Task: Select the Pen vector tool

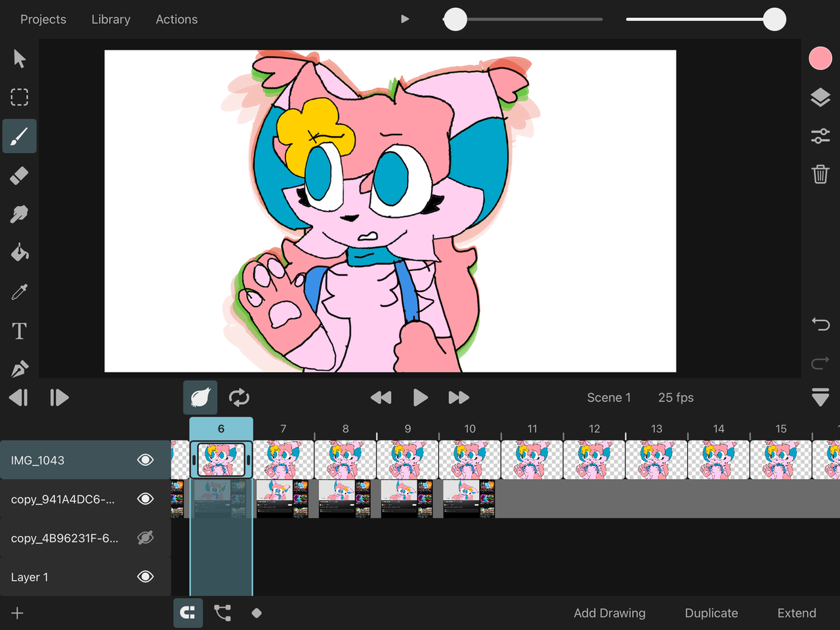Action: coord(20,369)
